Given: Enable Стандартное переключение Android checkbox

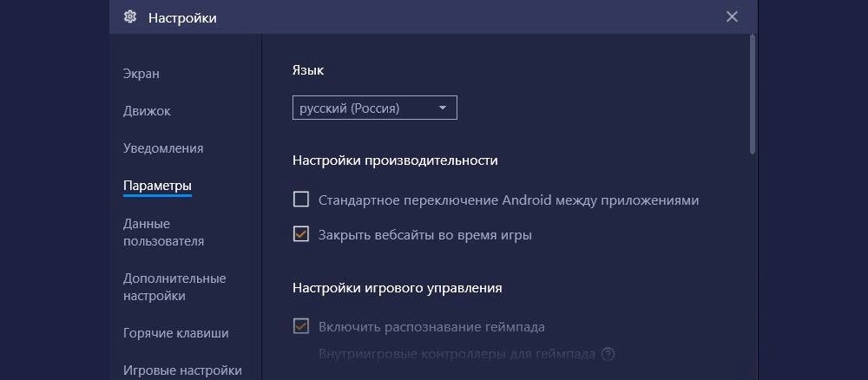Looking at the screenshot, I should (x=300, y=200).
